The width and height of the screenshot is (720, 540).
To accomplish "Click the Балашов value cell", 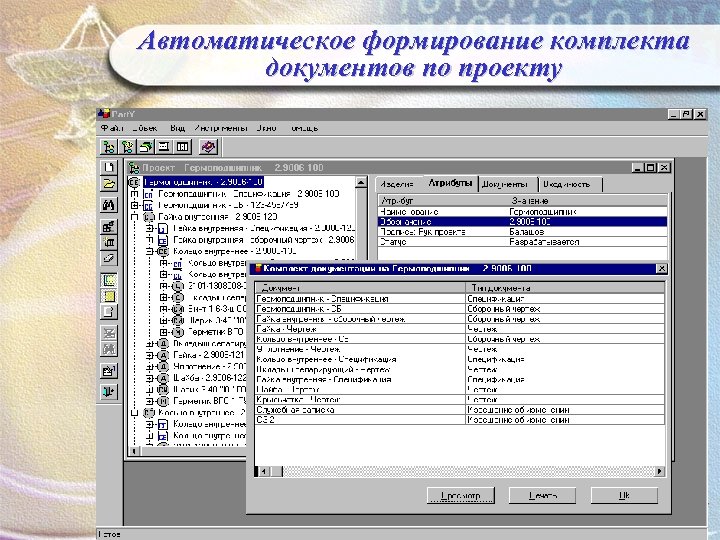I will click(588, 231).
